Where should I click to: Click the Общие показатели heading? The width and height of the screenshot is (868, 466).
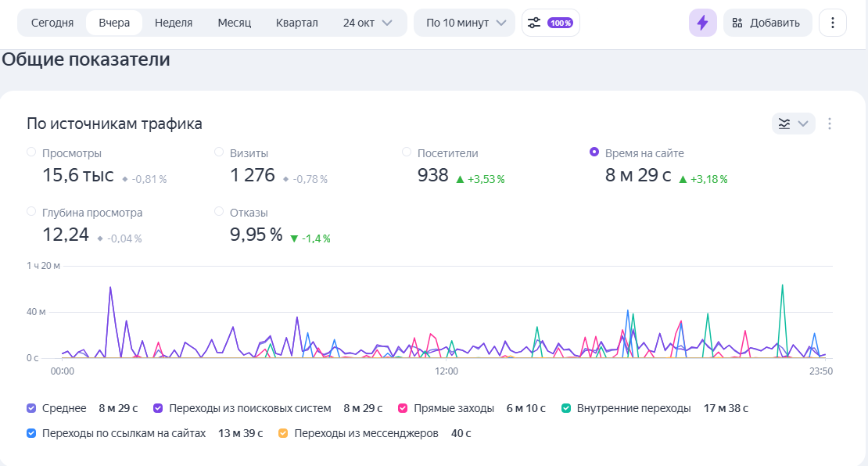tap(86, 59)
